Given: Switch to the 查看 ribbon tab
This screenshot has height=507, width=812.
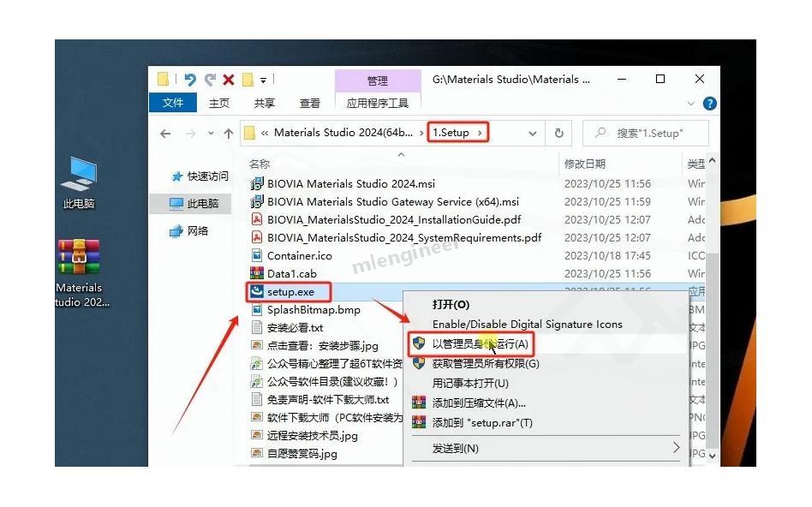Looking at the screenshot, I should coord(309,104).
